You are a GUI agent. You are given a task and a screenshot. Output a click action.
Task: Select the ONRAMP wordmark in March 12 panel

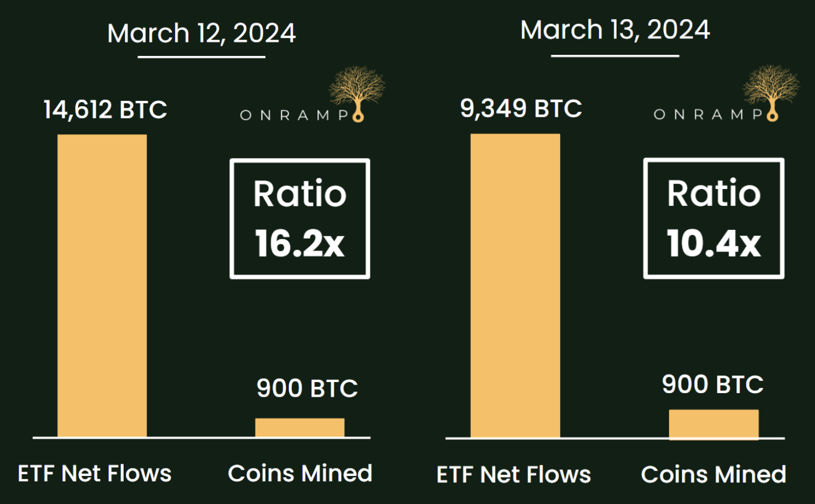point(295,115)
